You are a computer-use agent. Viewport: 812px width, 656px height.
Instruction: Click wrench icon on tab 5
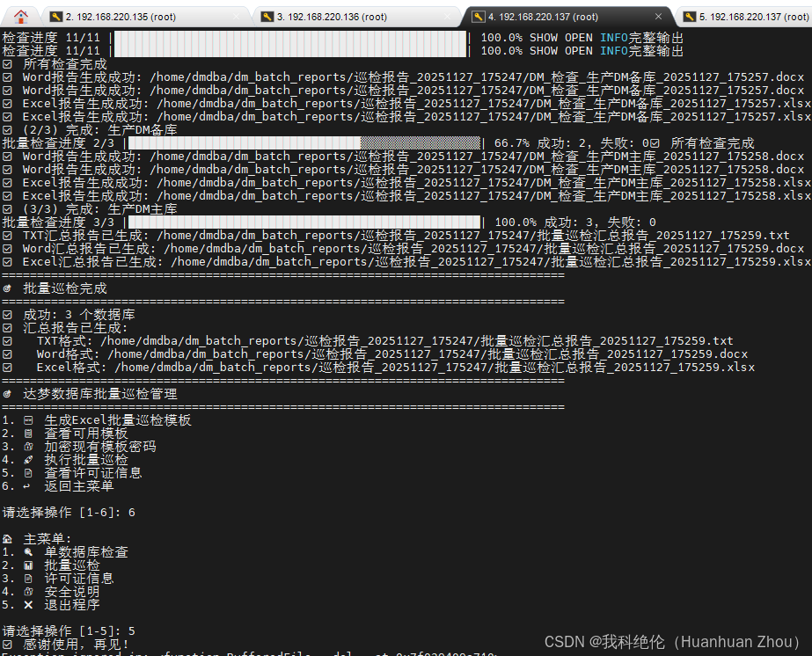point(689,17)
